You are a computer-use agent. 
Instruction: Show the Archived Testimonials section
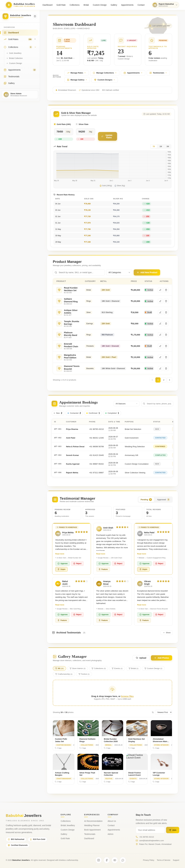click(x=166, y=633)
